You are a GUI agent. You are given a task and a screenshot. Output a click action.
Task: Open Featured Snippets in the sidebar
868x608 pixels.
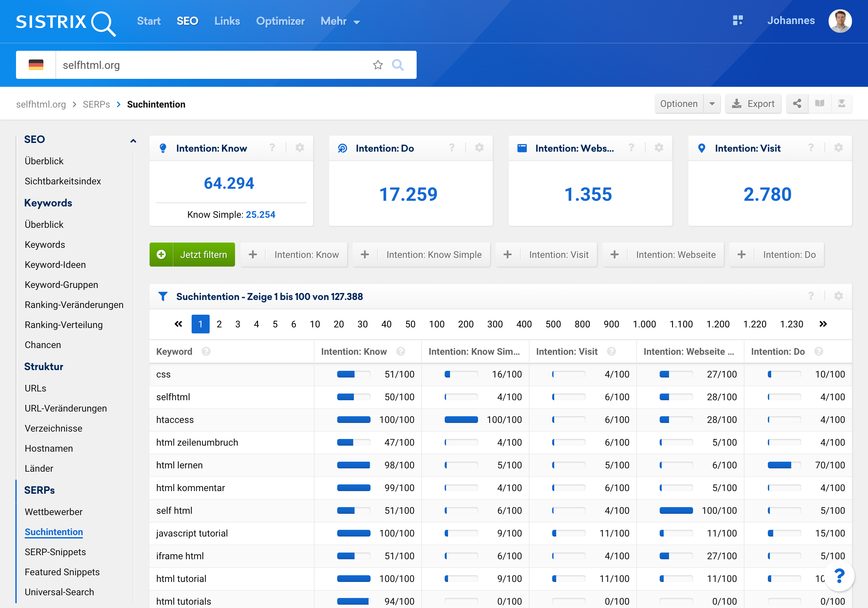tap(62, 572)
